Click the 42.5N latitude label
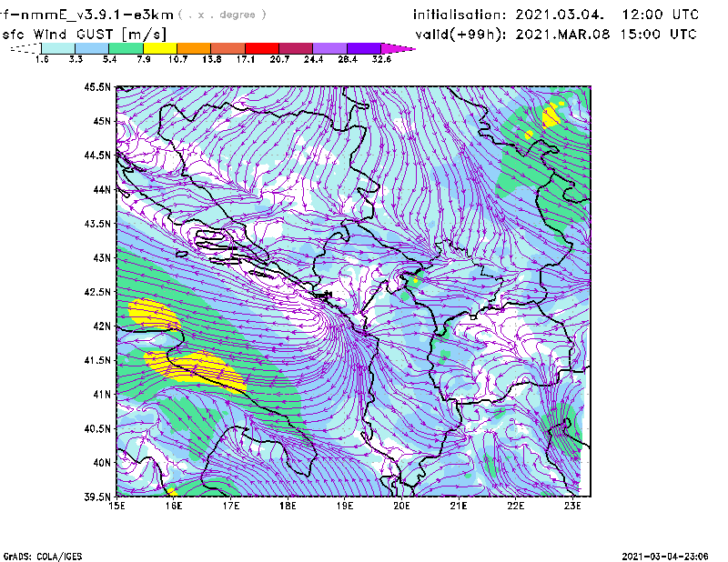 pos(97,292)
